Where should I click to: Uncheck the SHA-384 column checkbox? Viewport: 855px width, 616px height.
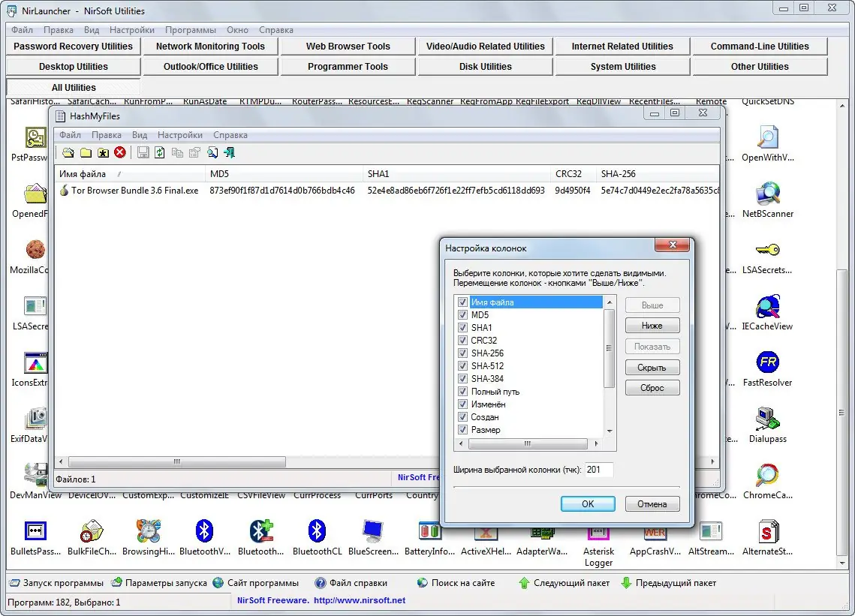click(x=462, y=378)
